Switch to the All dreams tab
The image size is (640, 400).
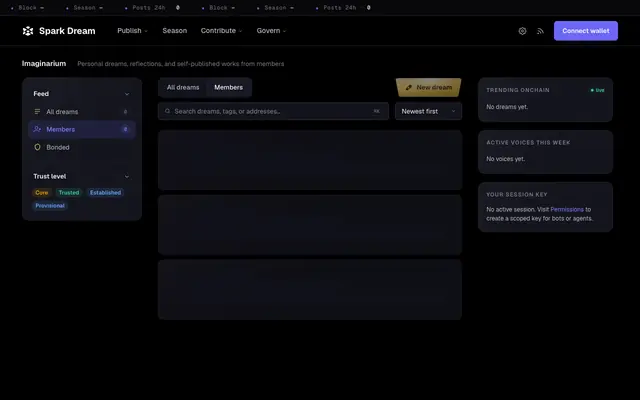(183, 87)
